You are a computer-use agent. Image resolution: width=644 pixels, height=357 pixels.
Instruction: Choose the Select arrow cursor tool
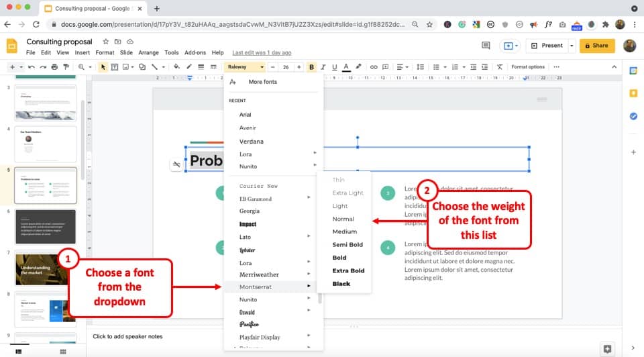(x=103, y=67)
